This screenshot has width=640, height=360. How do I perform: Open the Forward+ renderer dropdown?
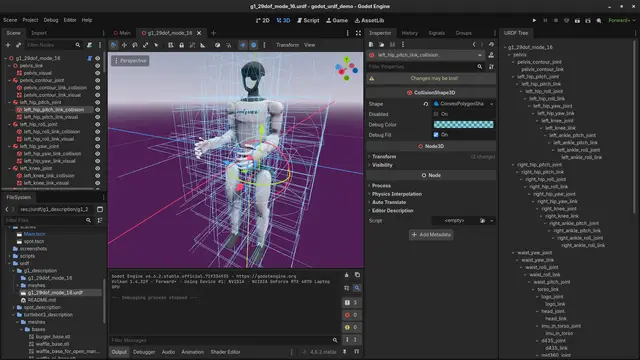coord(622,20)
